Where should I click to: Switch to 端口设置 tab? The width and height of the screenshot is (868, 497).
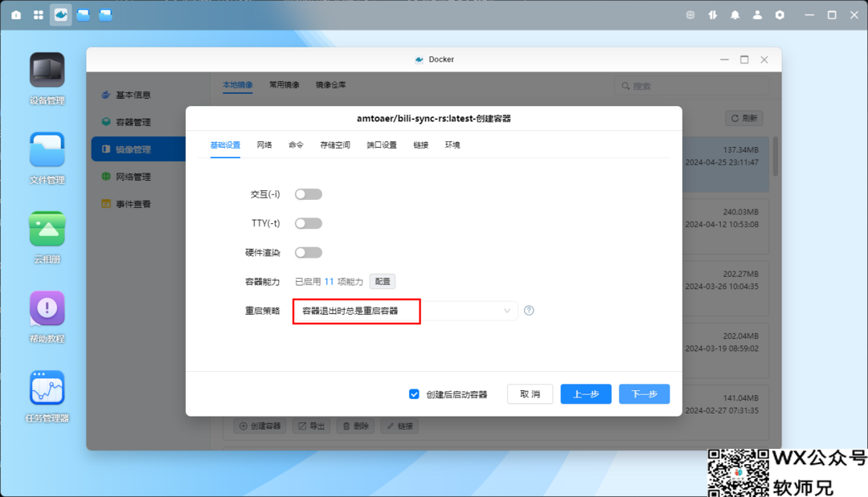[382, 145]
